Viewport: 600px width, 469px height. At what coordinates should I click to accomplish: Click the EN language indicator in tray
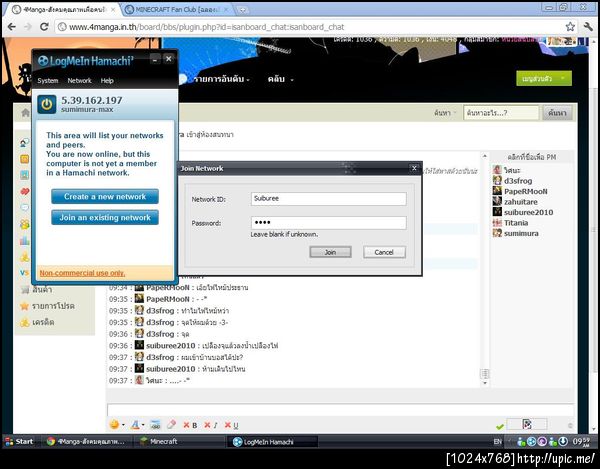coord(497,441)
